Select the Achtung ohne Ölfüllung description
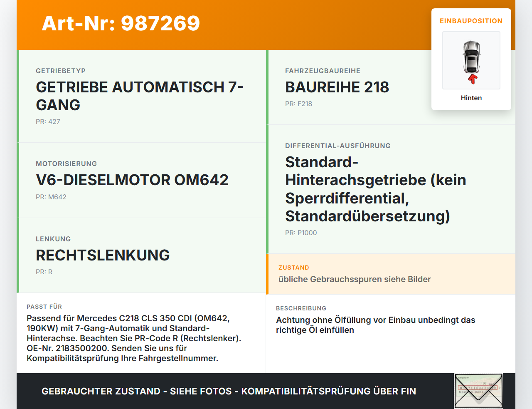532x409 pixels. click(376, 325)
